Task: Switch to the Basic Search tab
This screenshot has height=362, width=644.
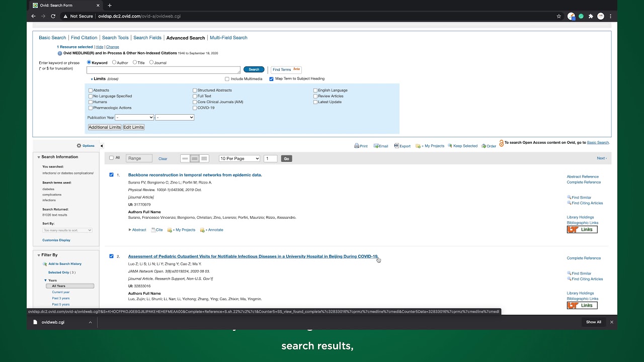Action: (x=52, y=38)
